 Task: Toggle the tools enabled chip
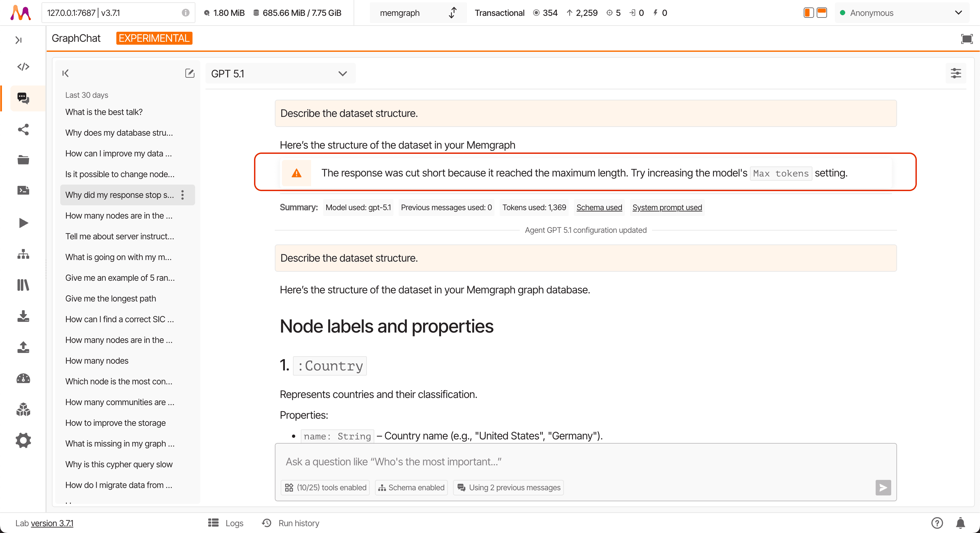326,487
